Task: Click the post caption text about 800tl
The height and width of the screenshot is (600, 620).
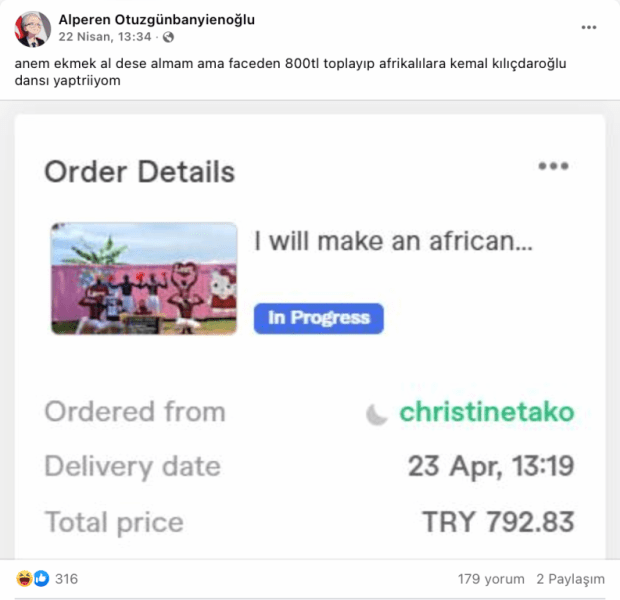Action: [x=291, y=72]
